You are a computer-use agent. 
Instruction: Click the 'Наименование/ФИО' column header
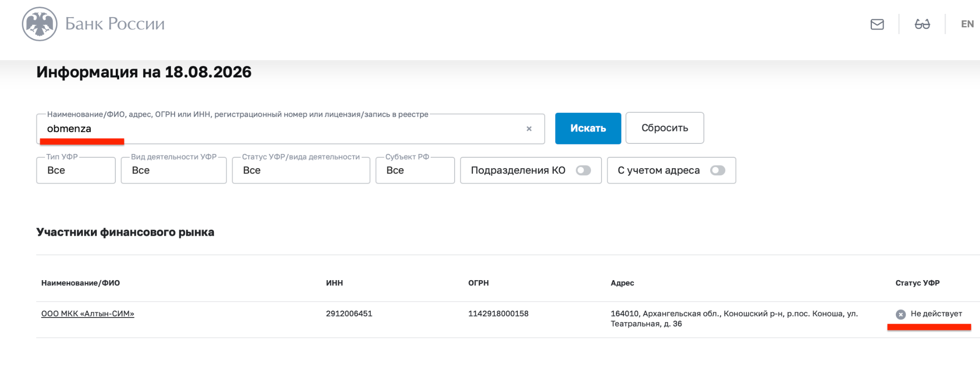coord(80,283)
